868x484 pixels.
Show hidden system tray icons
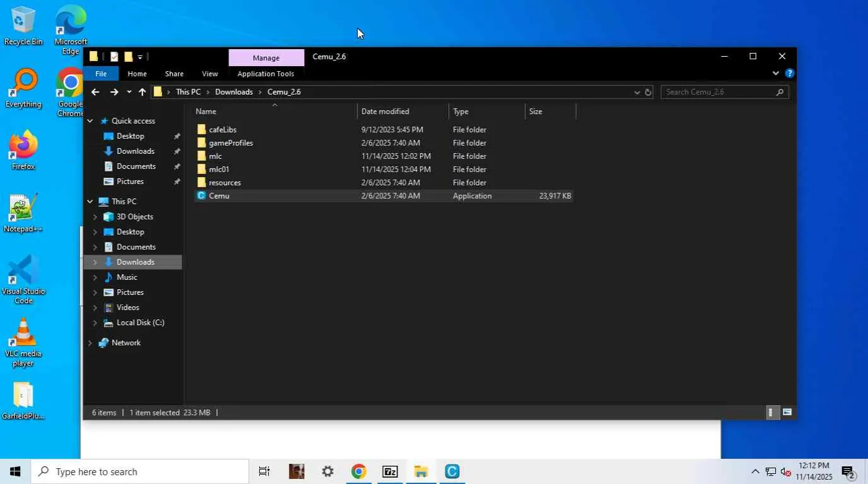coord(755,472)
